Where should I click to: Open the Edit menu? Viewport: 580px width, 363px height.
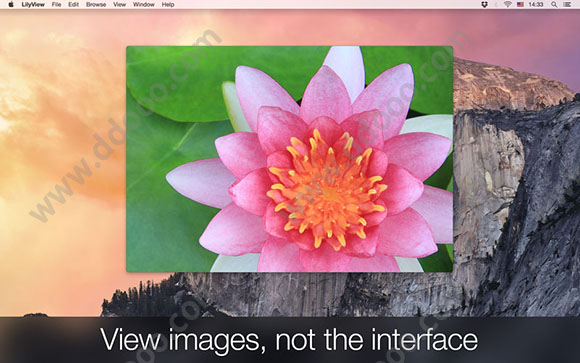click(73, 4)
